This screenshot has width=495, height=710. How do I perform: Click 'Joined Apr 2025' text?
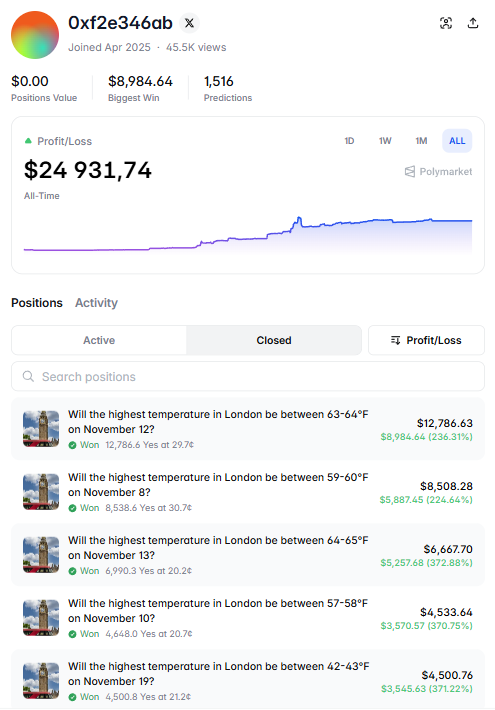click(x=109, y=47)
